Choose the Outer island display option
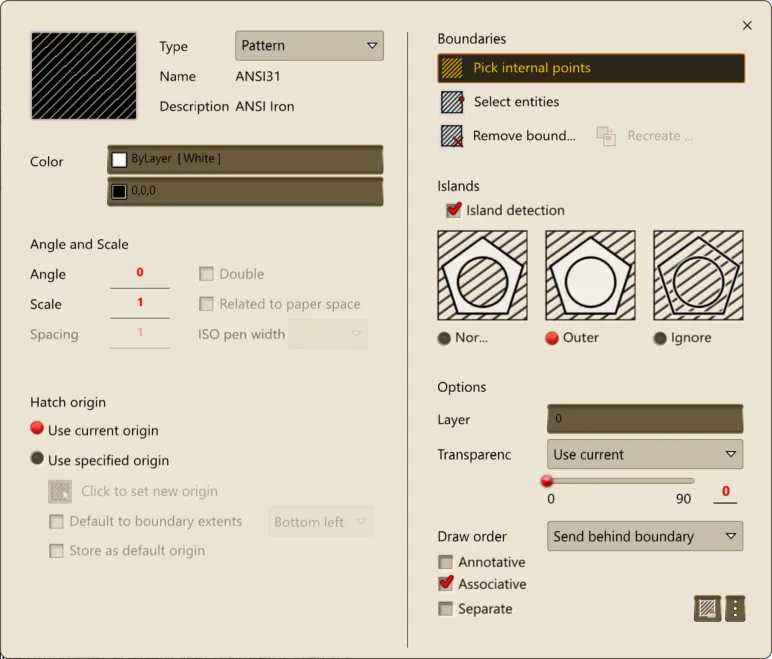772x659 pixels. tap(552, 338)
